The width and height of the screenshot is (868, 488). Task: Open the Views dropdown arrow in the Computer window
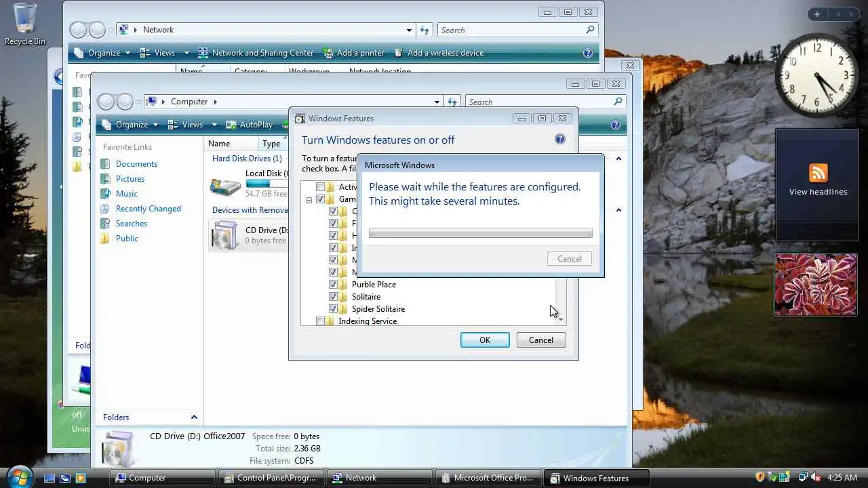[214, 125]
